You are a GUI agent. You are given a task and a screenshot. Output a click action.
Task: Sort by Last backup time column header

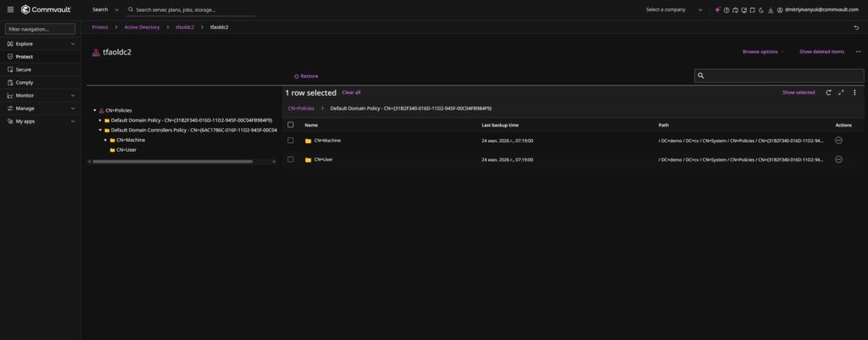(500, 125)
